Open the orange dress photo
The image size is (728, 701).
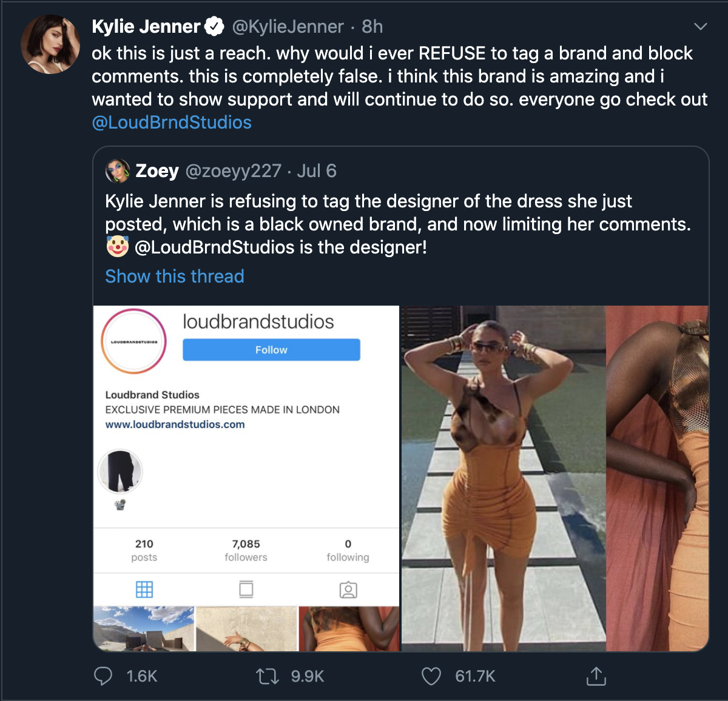(x=504, y=478)
